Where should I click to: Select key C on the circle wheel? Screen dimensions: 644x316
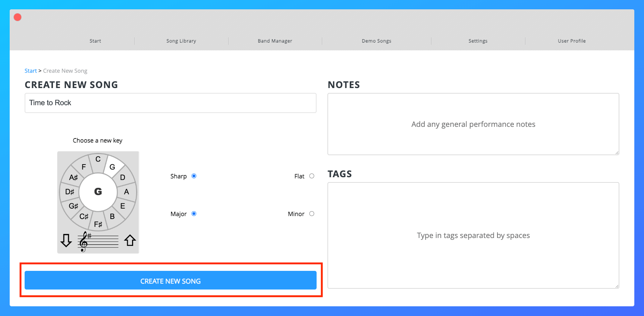pyautogui.click(x=98, y=159)
